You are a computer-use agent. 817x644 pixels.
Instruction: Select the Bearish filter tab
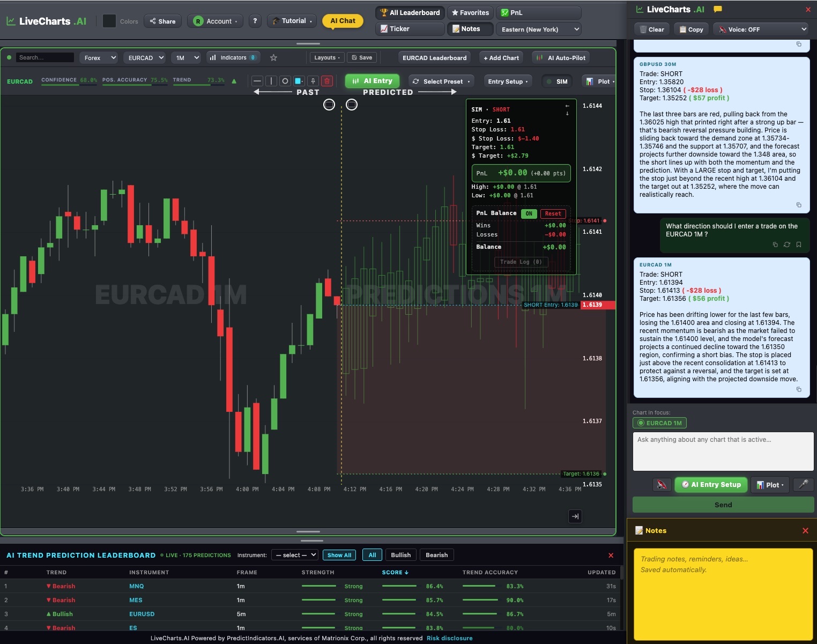[x=436, y=555]
